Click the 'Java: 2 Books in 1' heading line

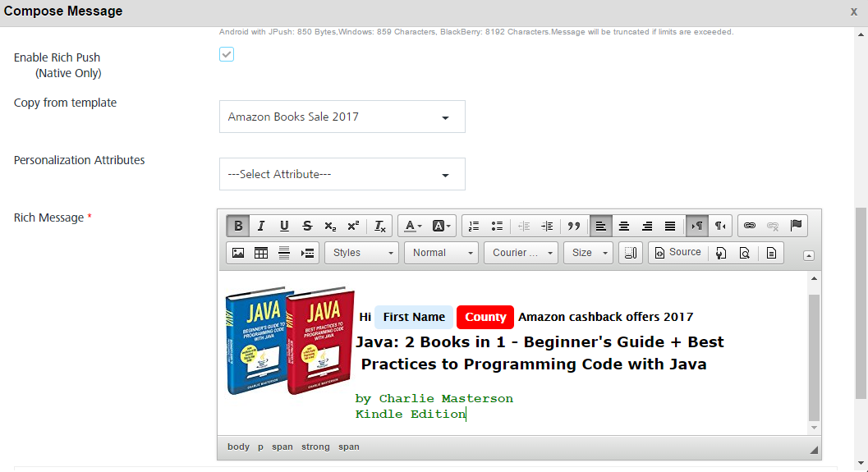(x=540, y=342)
